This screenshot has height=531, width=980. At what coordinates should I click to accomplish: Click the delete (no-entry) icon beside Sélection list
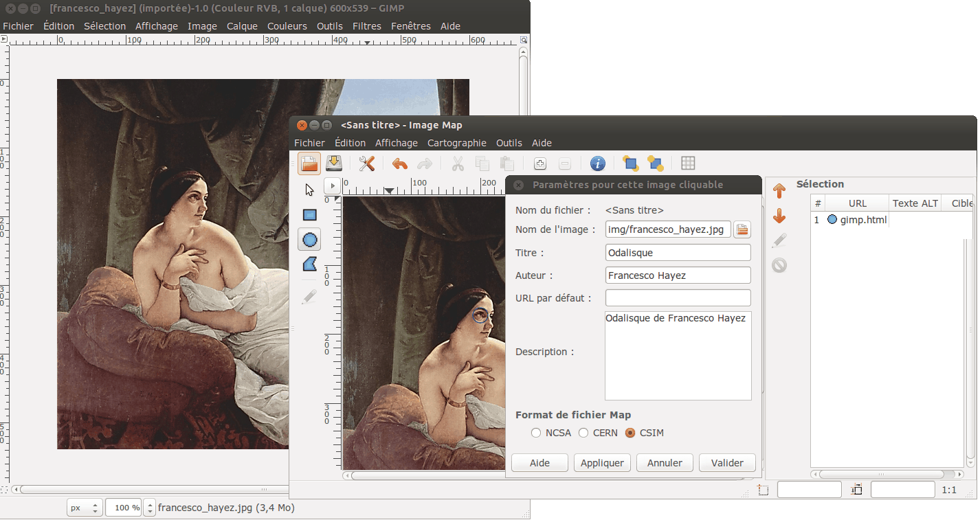(x=779, y=265)
